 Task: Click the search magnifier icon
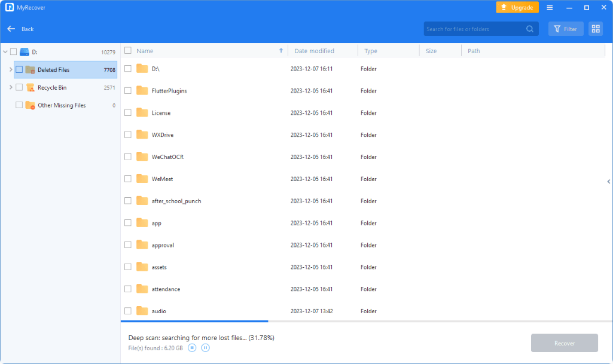click(x=530, y=29)
